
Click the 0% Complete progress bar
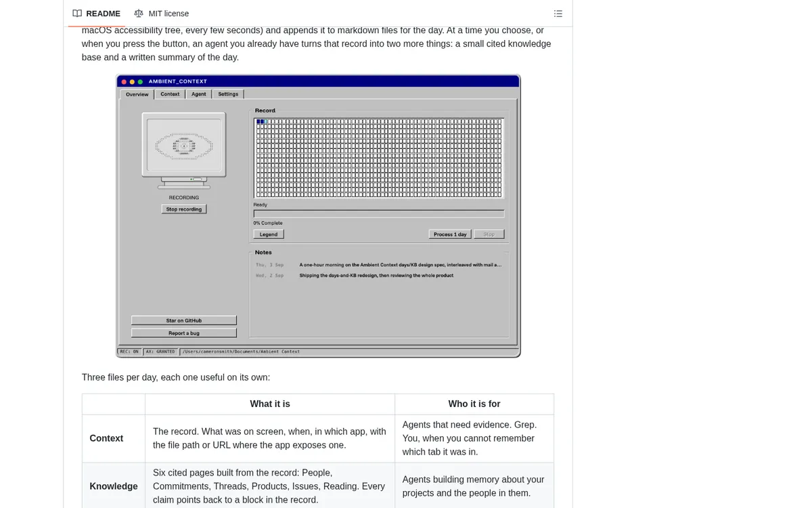[x=379, y=214]
